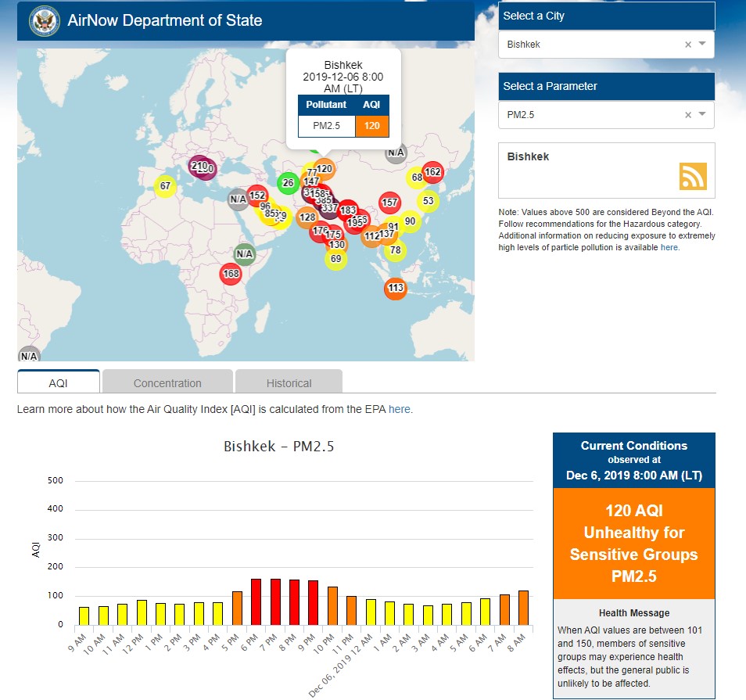This screenshot has height=700, width=746.
Task: Open the EPA AQI calculation 'here' link
Action: pos(399,409)
